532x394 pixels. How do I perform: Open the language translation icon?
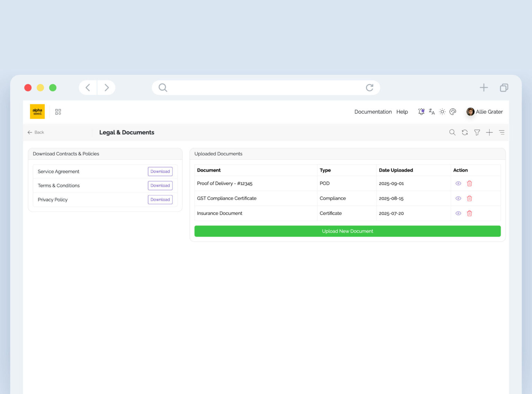pyautogui.click(x=432, y=112)
